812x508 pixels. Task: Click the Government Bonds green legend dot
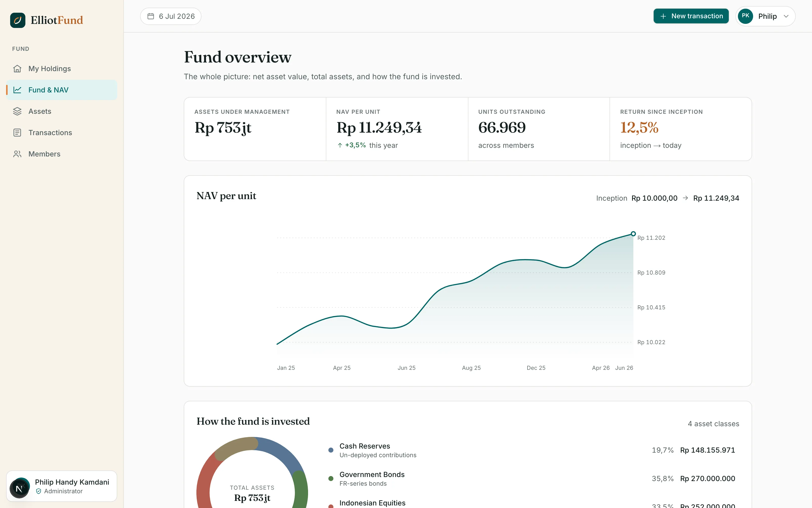(x=331, y=479)
